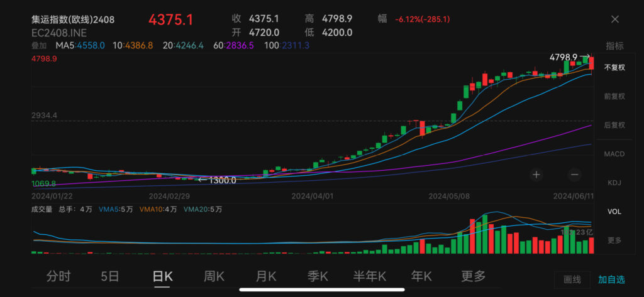This screenshot has width=644, height=297.
Task: Open 更多 indicators in side panel
Action: (x=614, y=240)
